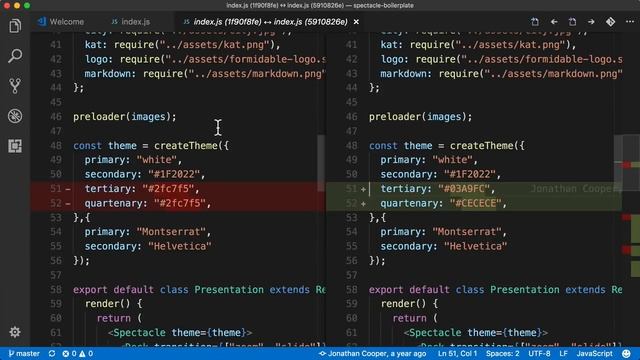The image size is (640, 360).
Task: Click right pane logo require line
Action: click(502, 59)
